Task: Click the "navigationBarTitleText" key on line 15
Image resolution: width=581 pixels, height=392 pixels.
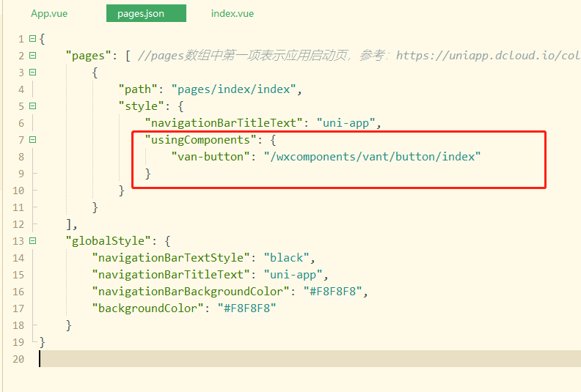Action: click(x=171, y=275)
